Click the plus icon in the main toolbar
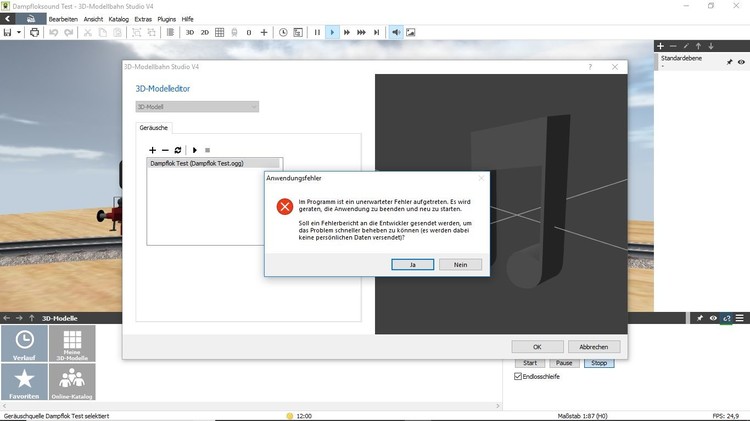750x421 pixels. point(264,33)
